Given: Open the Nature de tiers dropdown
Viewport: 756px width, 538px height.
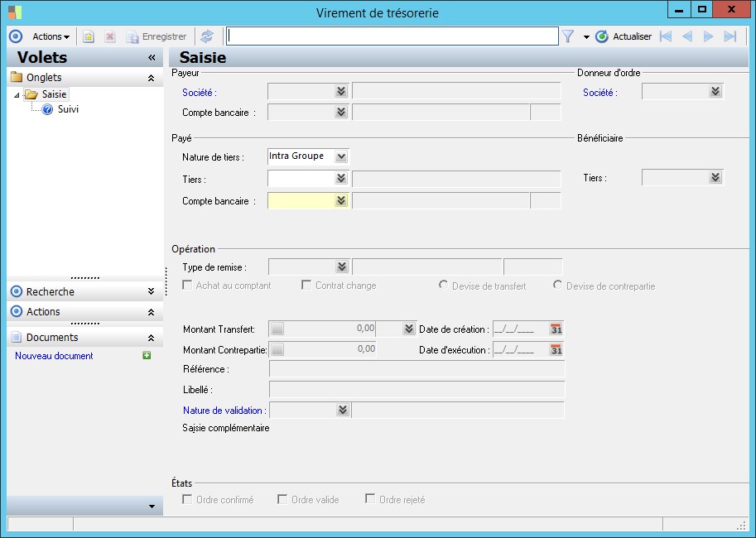Looking at the screenshot, I should (x=341, y=156).
